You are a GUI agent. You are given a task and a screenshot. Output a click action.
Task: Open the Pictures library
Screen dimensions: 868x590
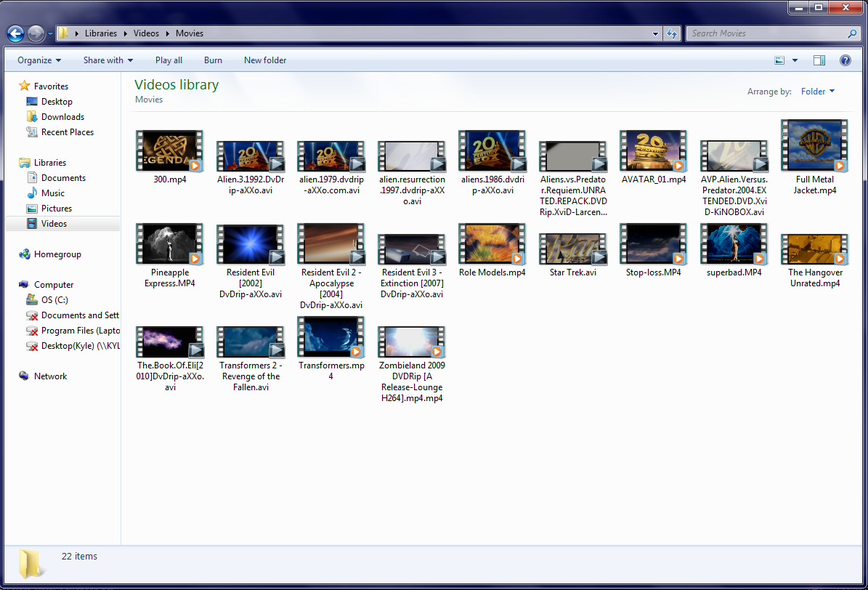point(49,209)
